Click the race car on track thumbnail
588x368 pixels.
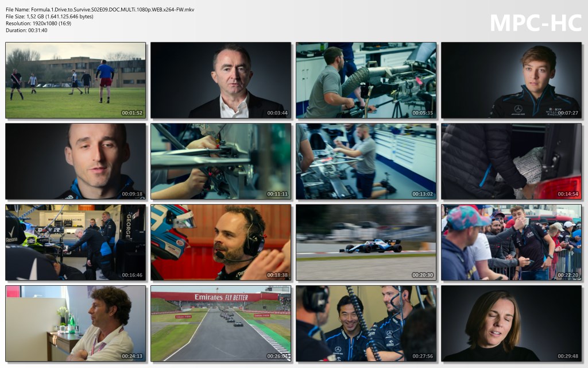point(366,242)
